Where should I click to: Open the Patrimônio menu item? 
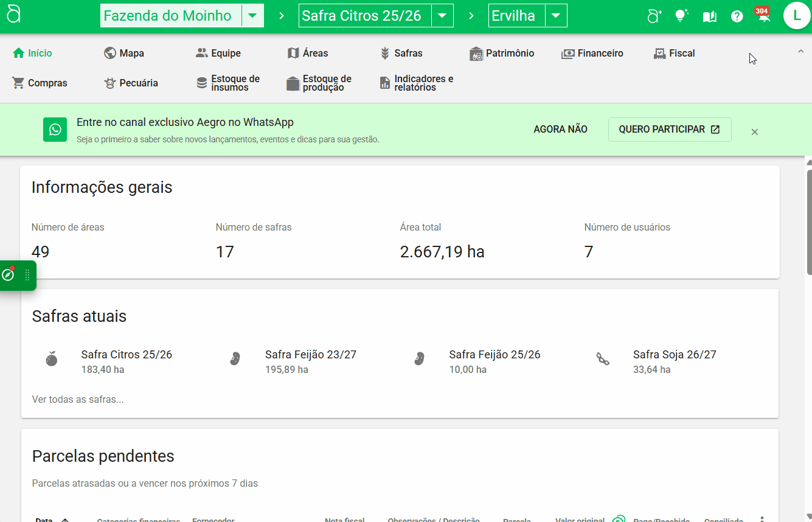pyautogui.click(x=502, y=54)
